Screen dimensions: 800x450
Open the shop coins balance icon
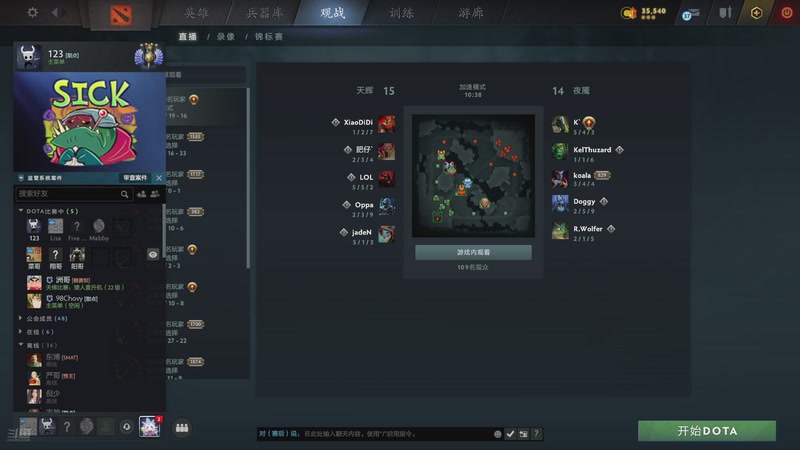pos(629,13)
